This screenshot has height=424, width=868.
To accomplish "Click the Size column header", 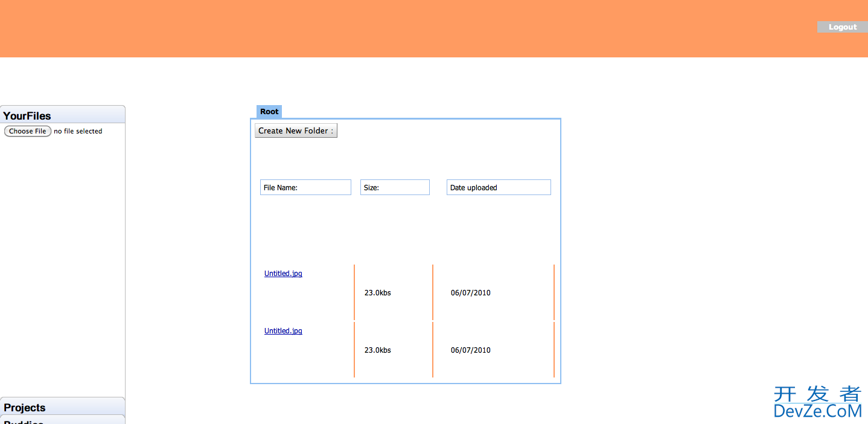I will tap(395, 187).
